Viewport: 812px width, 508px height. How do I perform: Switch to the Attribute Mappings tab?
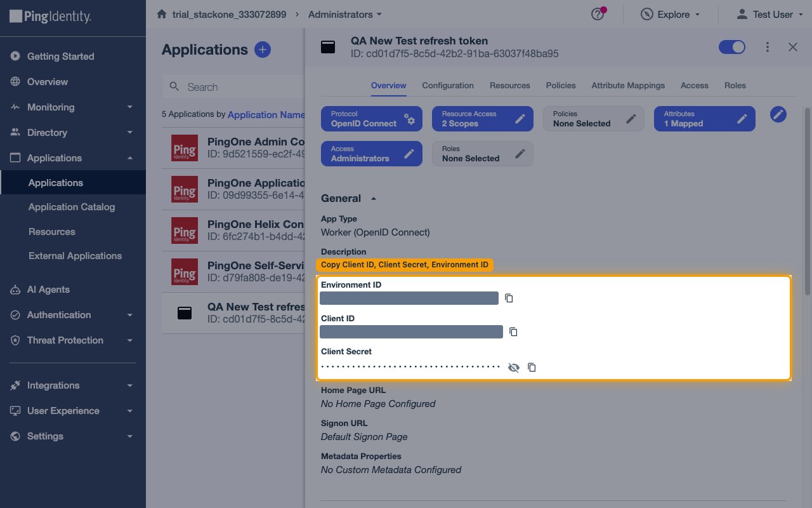pos(628,85)
